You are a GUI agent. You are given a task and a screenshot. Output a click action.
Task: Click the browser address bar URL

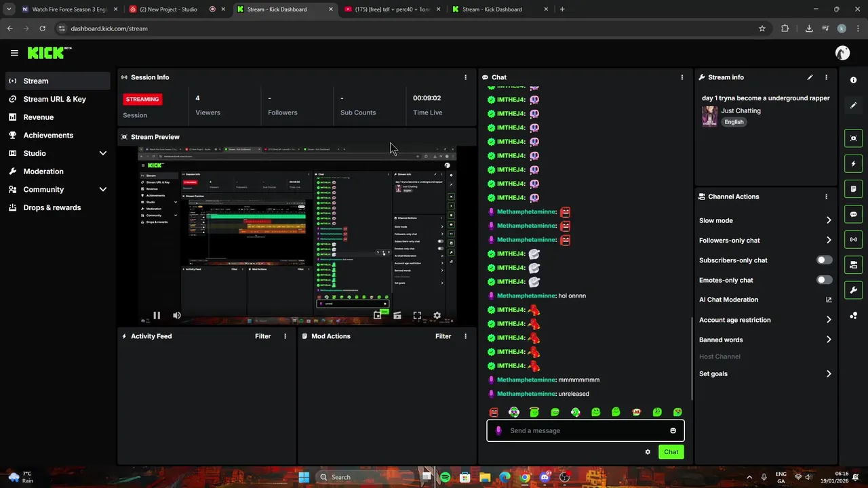pos(108,28)
